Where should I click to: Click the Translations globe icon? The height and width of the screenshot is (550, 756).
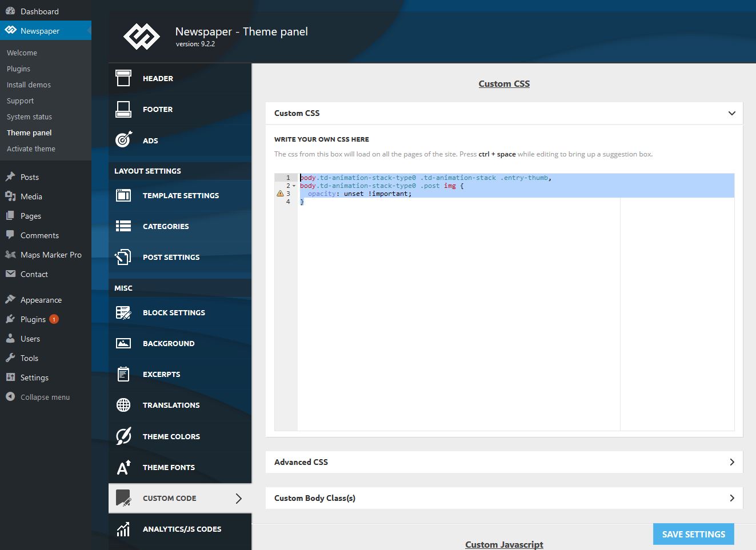[x=123, y=405]
